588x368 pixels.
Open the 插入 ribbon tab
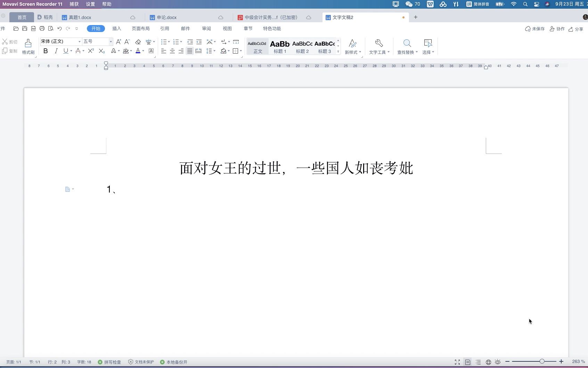pyautogui.click(x=117, y=29)
